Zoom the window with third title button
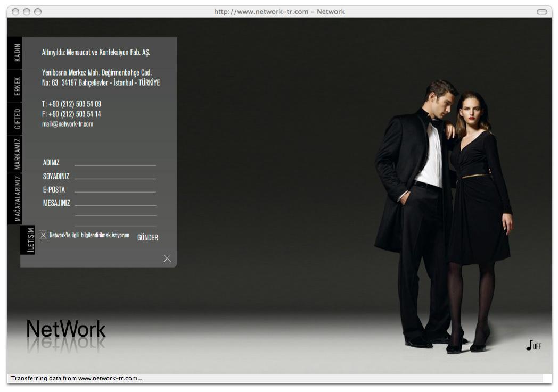This screenshot has height=392, width=558. point(38,12)
